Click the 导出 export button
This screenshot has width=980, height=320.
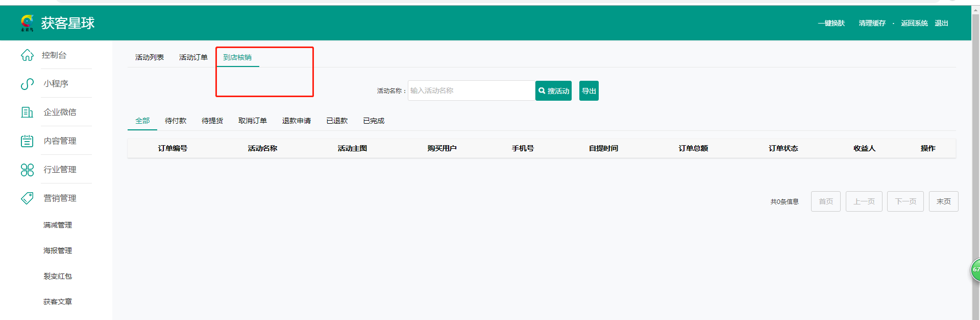589,91
